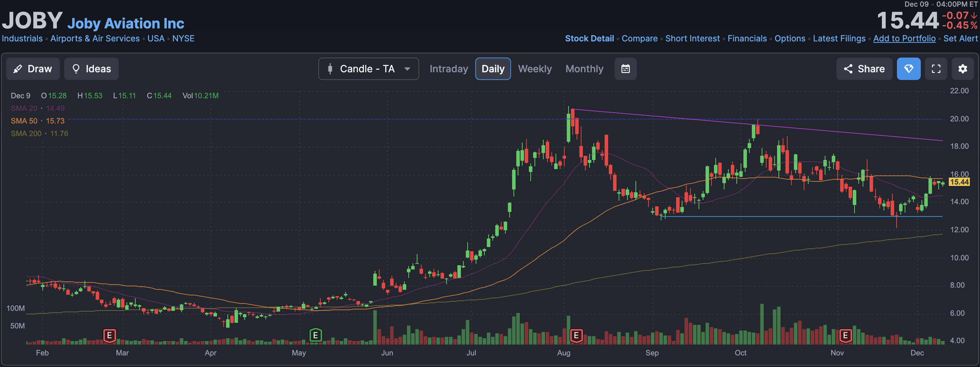
Task: Open the Compare page
Action: [x=640, y=39]
